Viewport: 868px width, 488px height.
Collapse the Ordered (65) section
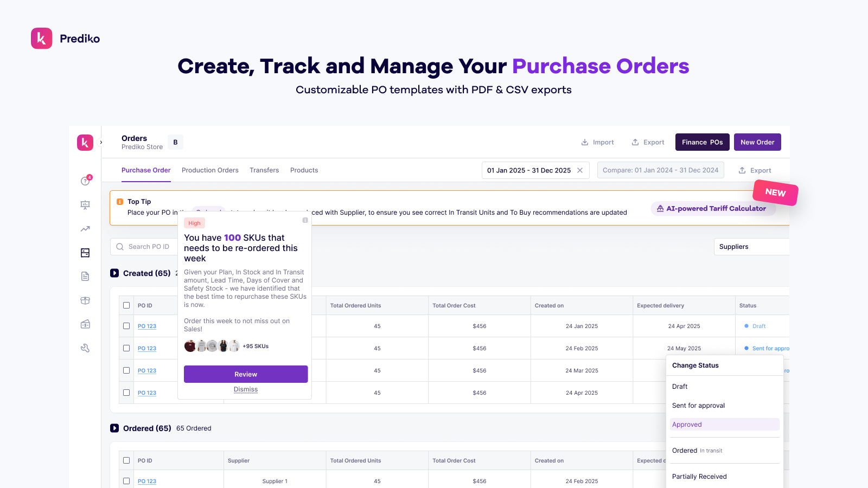point(114,428)
